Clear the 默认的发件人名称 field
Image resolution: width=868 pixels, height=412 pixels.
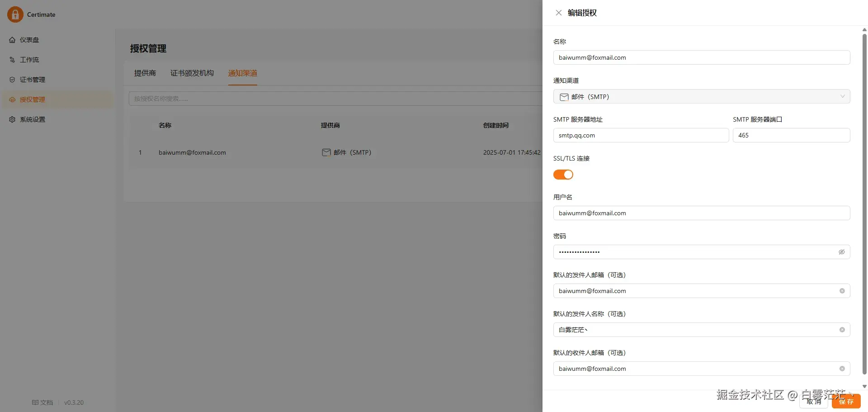click(842, 330)
